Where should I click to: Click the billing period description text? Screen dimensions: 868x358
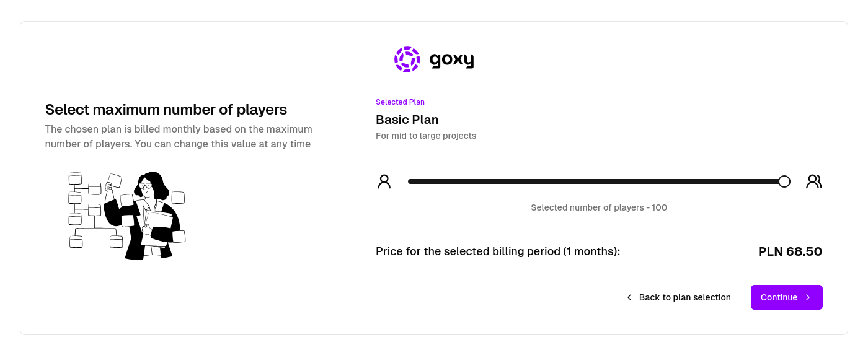498,251
